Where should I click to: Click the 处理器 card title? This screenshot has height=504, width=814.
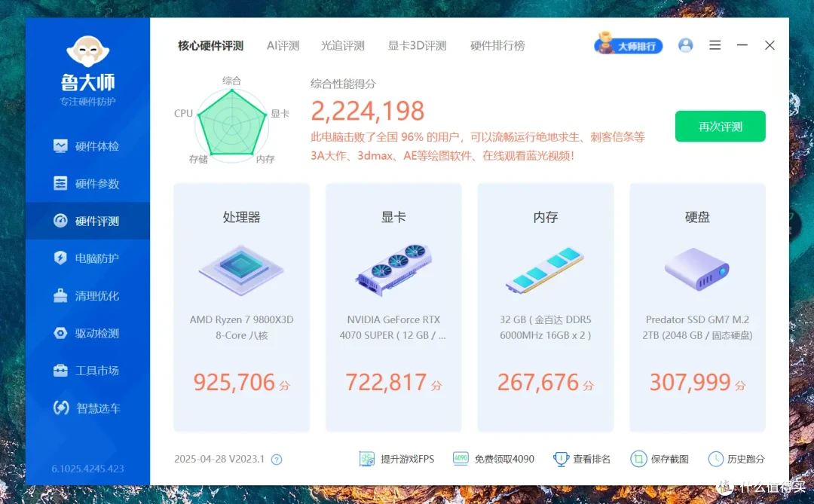[x=241, y=217]
